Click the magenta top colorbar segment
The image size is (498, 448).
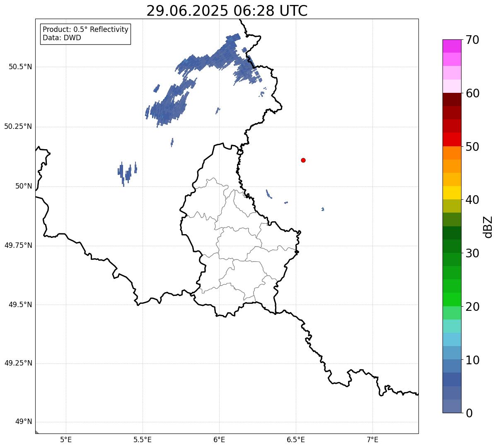pos(452,46)
